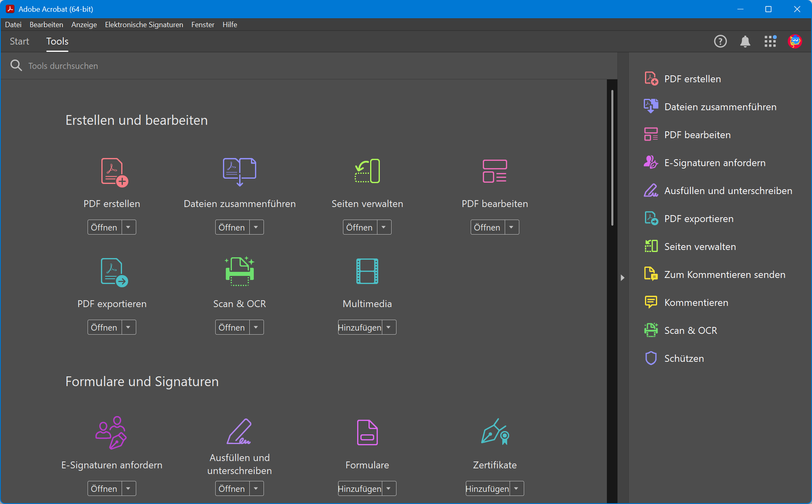Click Hinzufügen under Zertifikate
Viewport: 812px width, 504px height.
(487, 489)
